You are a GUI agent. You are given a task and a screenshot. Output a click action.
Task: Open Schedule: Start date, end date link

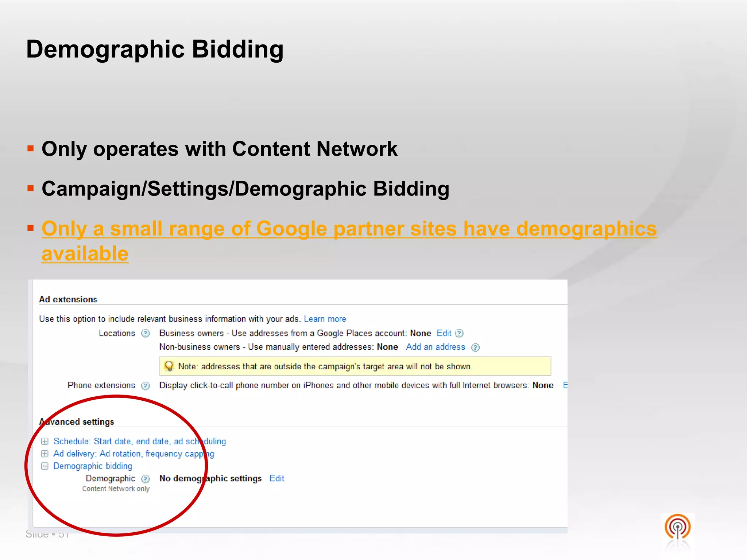click(x=140, y=442)
